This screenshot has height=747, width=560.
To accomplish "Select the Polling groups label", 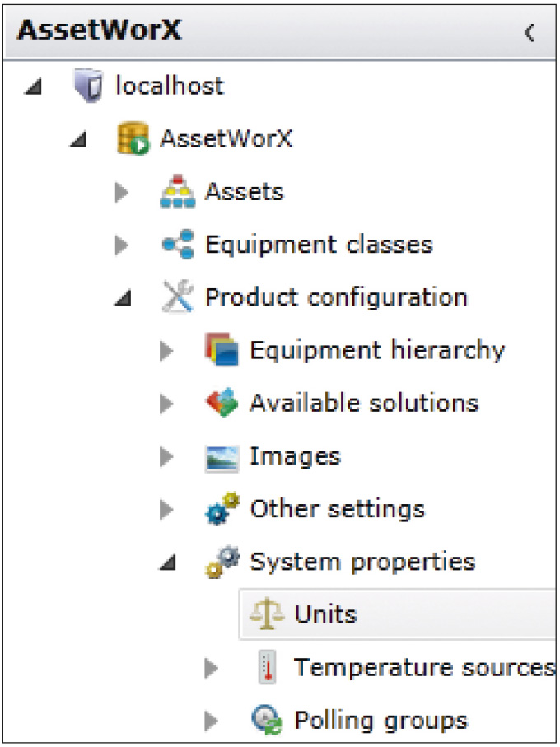I will (381, 721).
